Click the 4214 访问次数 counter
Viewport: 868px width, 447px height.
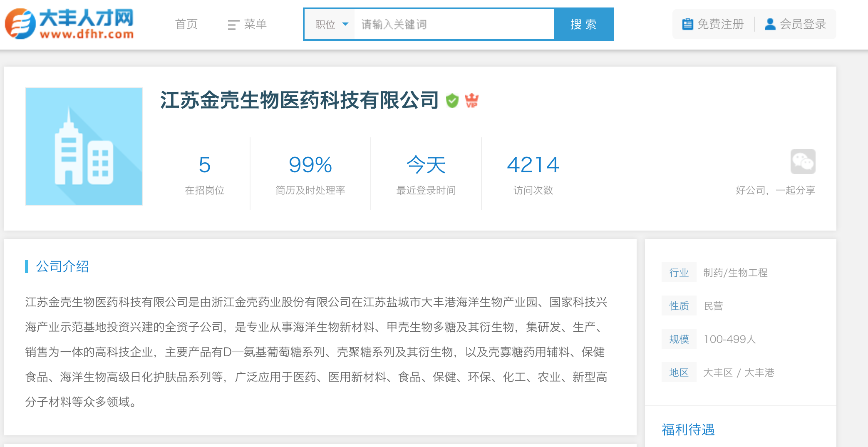533,174
